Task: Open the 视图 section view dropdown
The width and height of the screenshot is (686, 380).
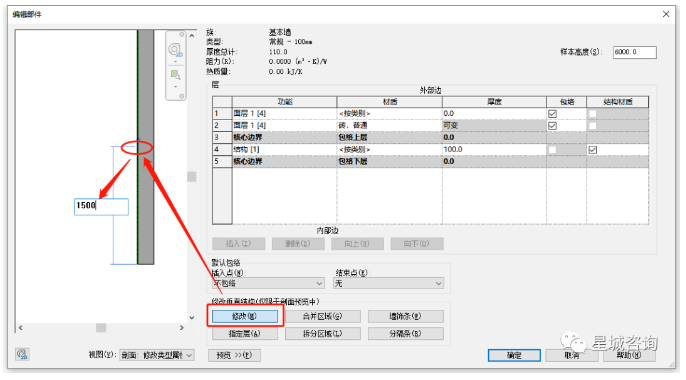Action: pyautogui.click(x=157, y=355)
